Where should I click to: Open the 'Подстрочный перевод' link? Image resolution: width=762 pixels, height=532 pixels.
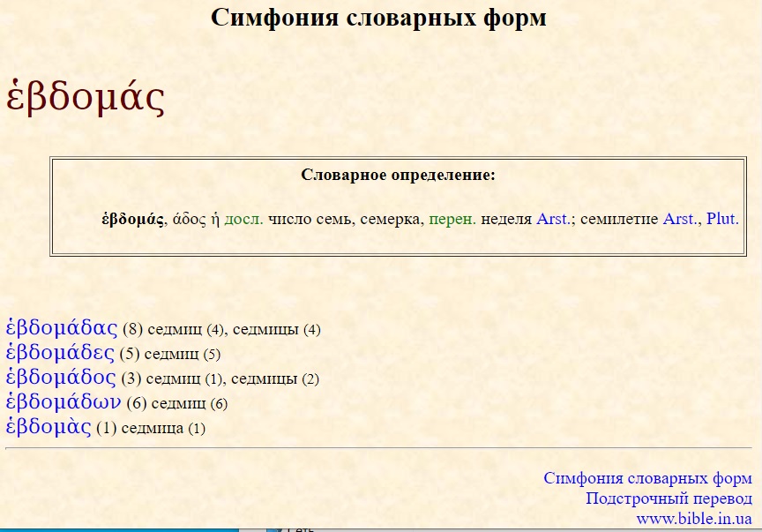669,498
